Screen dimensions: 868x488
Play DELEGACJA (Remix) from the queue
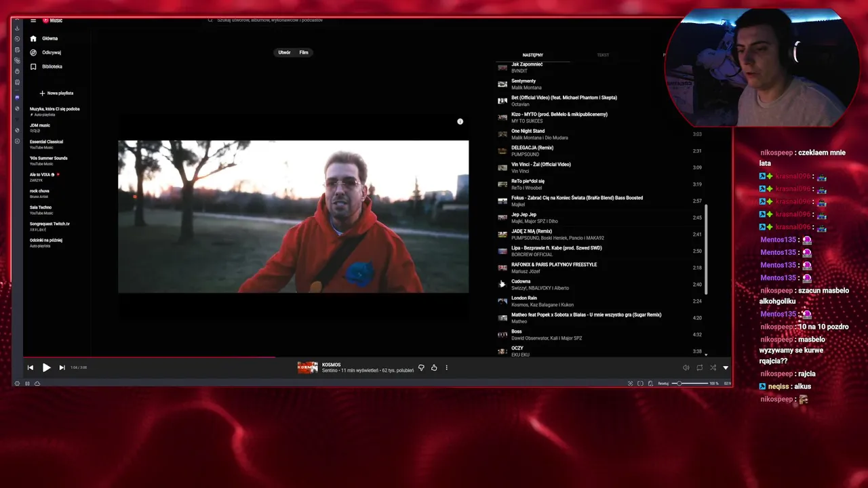pyautogui.click(x=600, y=150)
